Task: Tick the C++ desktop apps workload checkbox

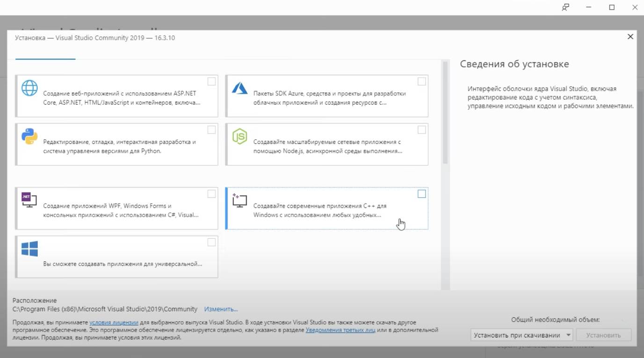Action: tap(422, 193)
